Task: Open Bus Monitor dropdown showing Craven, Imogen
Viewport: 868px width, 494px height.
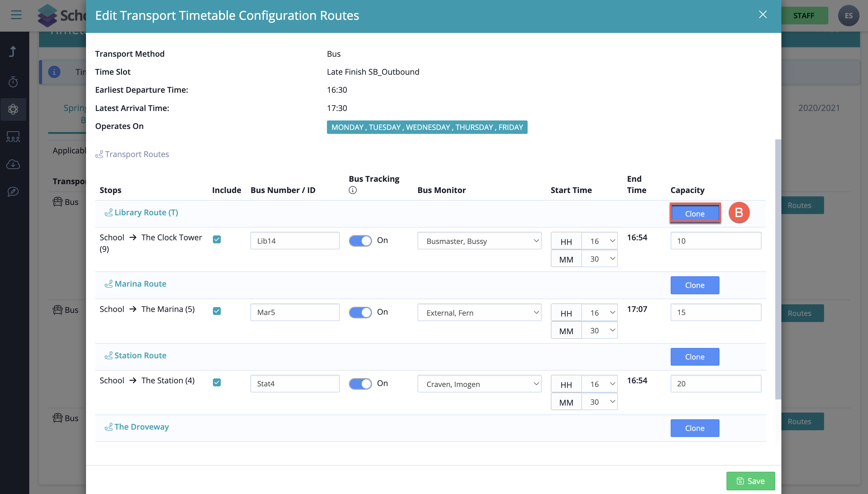Action: [x=479, y=384]
